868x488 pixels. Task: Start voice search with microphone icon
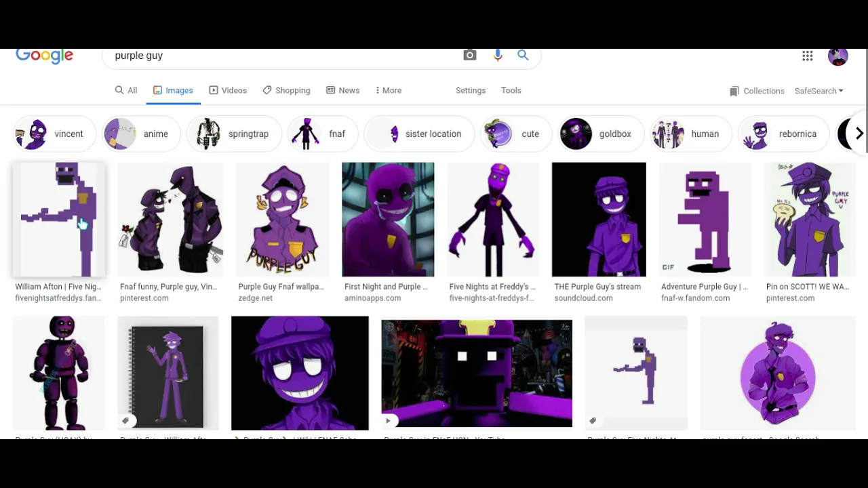498,56
